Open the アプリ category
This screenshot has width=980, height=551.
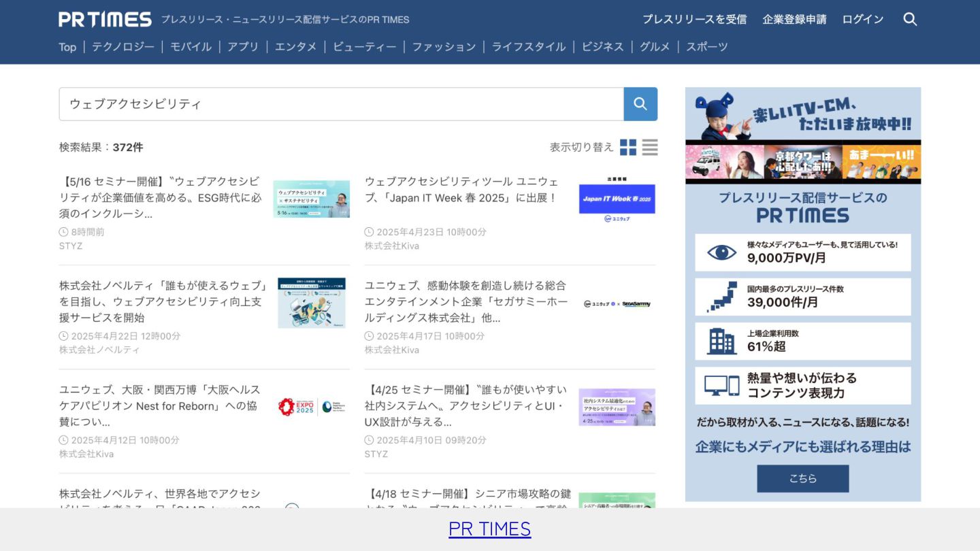point(243,47)
